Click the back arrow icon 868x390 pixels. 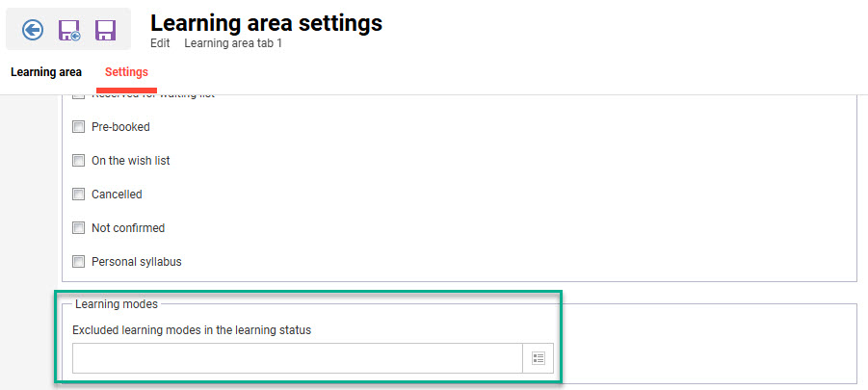point(33,30)
